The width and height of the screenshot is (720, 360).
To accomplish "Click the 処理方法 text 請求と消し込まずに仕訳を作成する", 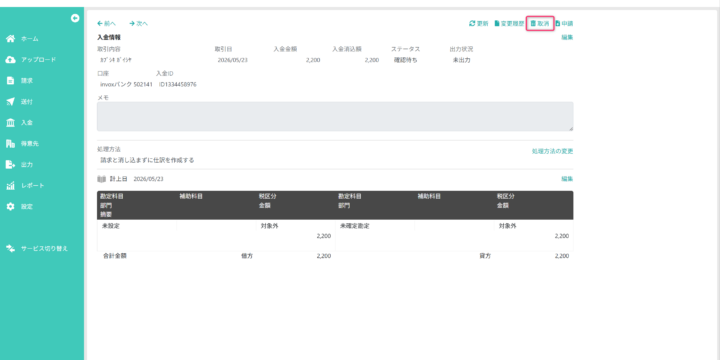I will 147,160.
